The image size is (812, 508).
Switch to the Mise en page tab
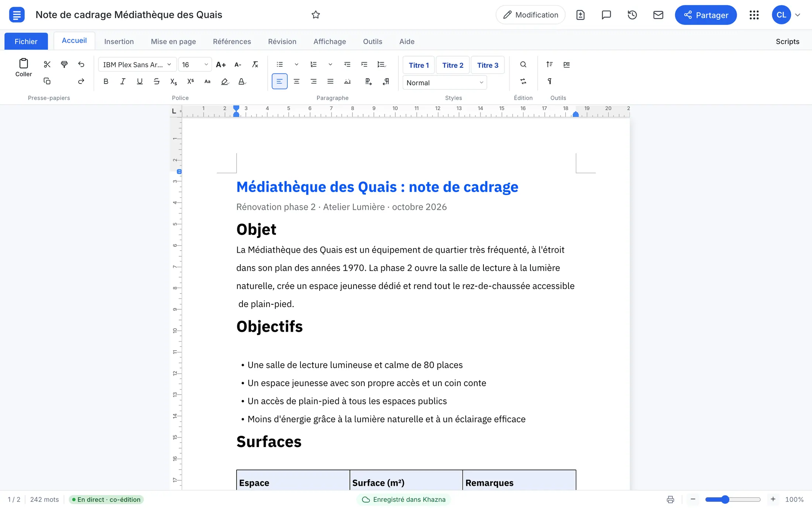[x=173, y=41]
